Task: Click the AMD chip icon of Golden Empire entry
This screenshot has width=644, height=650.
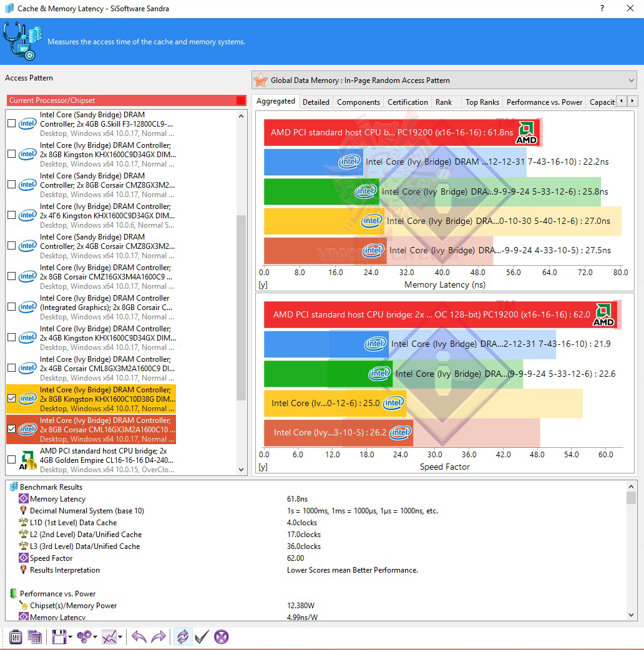Action: (28, 460)
